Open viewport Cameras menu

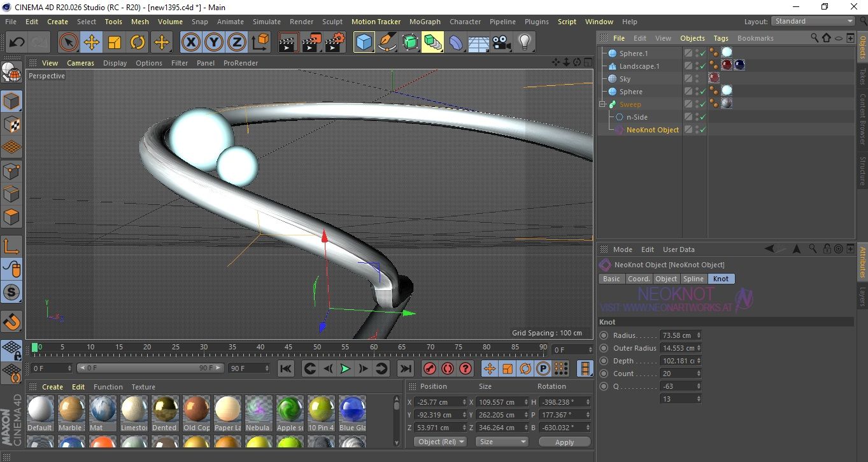[x=80, y=63]
